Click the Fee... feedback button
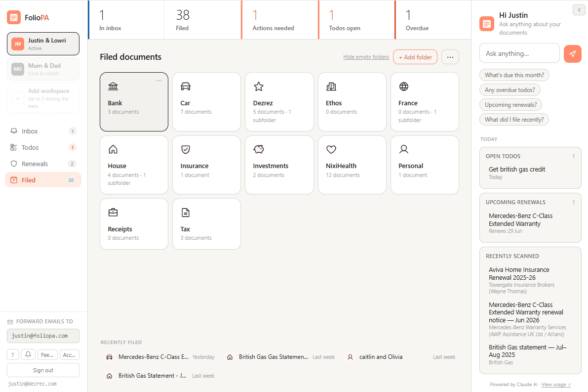The image size is (588, 392). (47, 355)
